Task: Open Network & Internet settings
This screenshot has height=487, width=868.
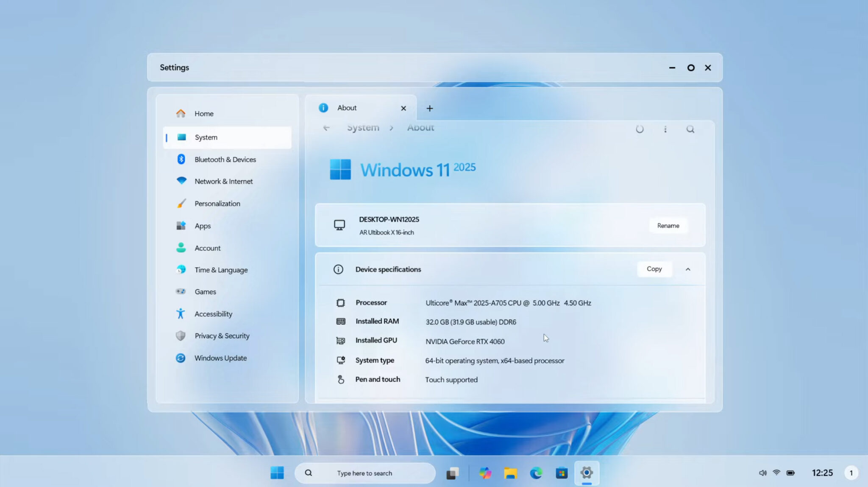Action: (223, 181)
